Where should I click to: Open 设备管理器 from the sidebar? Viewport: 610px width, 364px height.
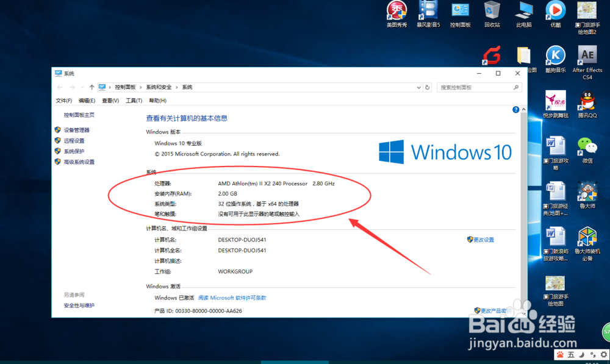click(x=77, y=130)
